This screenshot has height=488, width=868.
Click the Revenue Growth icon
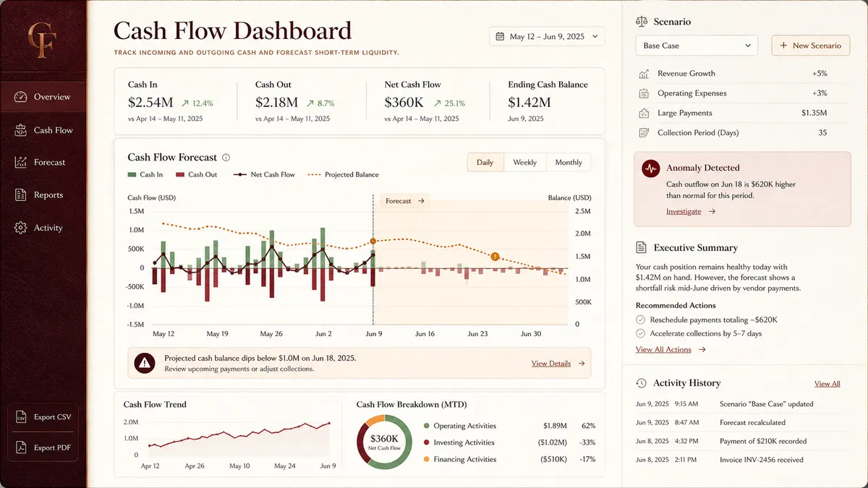(x=644, y=74)
